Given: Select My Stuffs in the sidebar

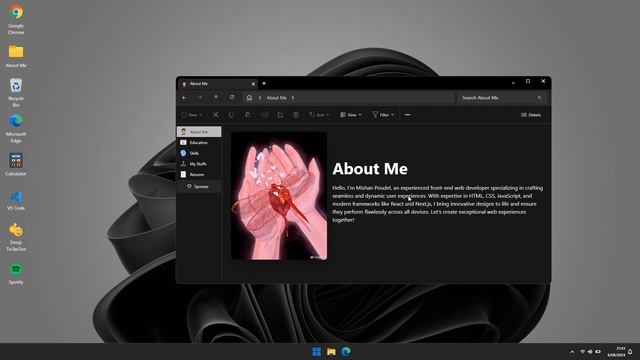Looking at the screenshot, I should coord(199,164).
